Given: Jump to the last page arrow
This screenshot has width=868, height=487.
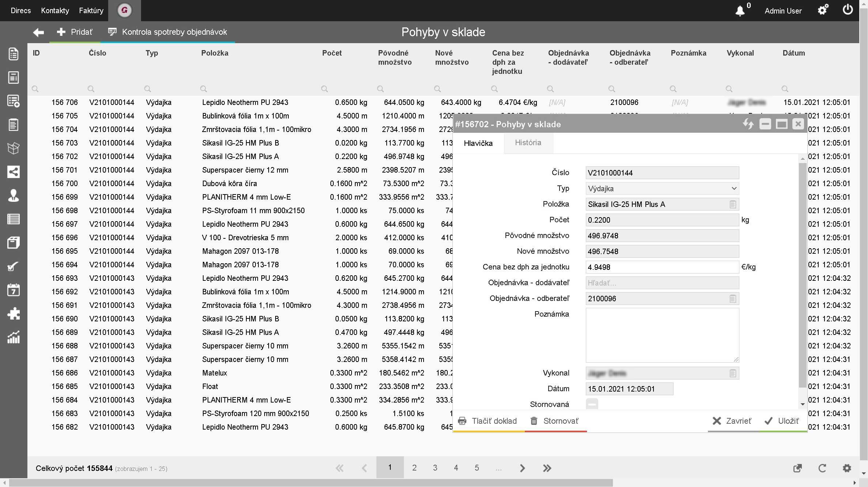Looking at the screenshot, I should (x=547, y=468).
